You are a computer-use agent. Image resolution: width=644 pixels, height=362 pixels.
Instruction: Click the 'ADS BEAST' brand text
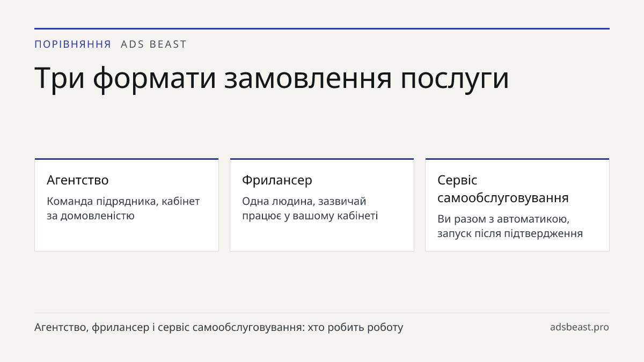click(153, 45)
